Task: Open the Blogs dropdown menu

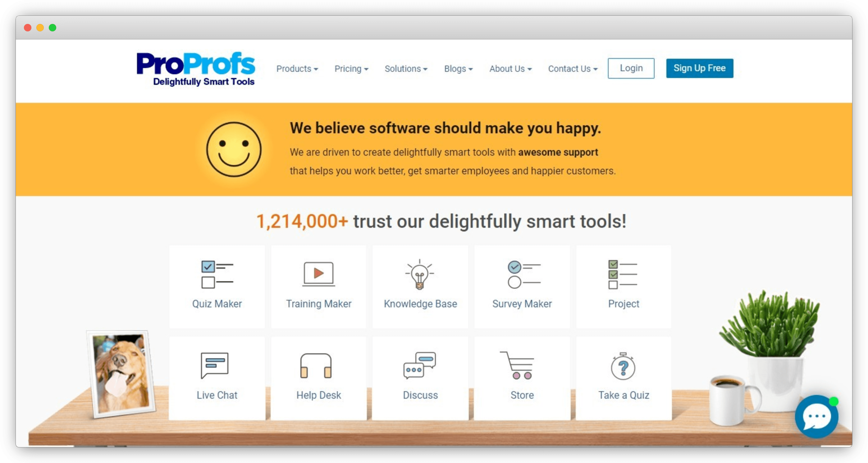Action: tap(458, 69)
